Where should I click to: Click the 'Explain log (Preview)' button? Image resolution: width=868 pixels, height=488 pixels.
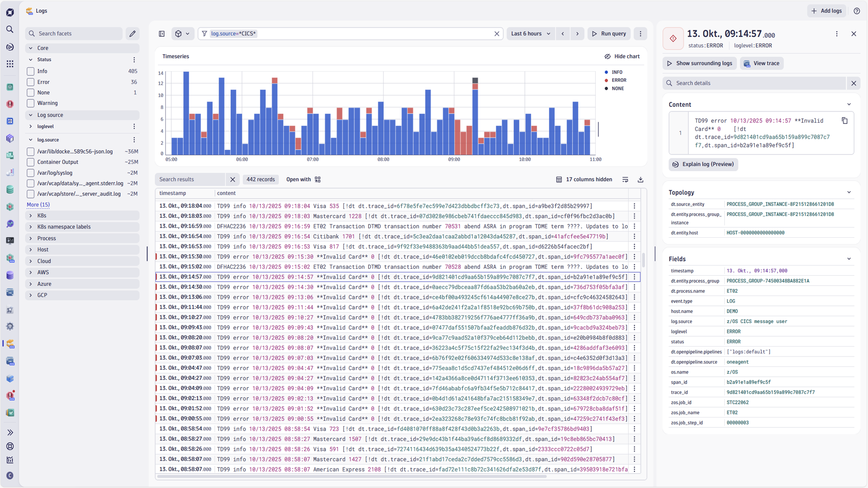pyautogui.click(x=703, y=164)
